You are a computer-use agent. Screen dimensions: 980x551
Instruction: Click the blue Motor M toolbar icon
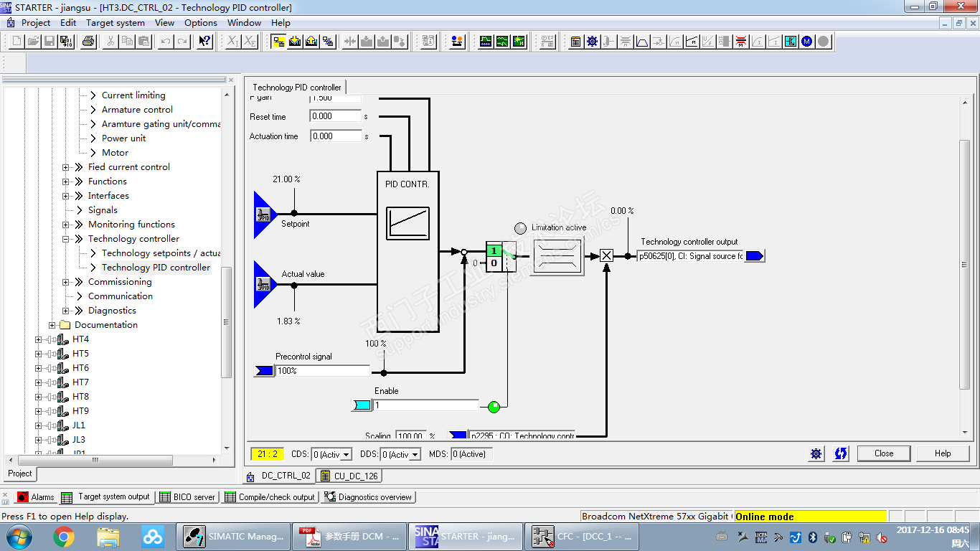[x=807, y=42]
